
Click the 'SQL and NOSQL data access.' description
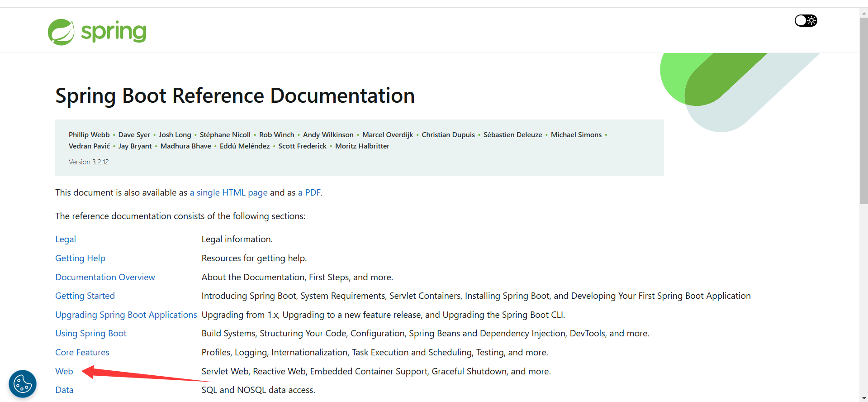pos(258,390)
